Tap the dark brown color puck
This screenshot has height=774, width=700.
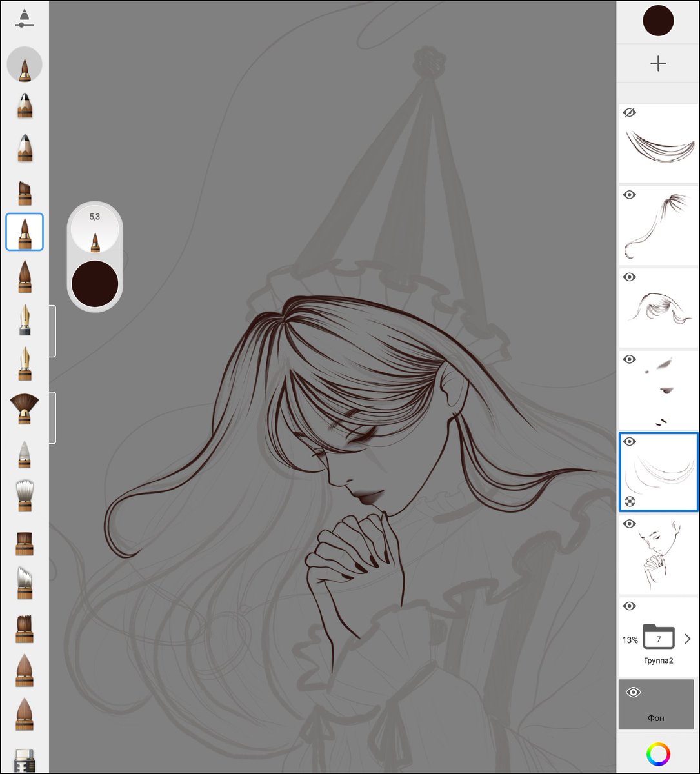(x=95, y=284)
